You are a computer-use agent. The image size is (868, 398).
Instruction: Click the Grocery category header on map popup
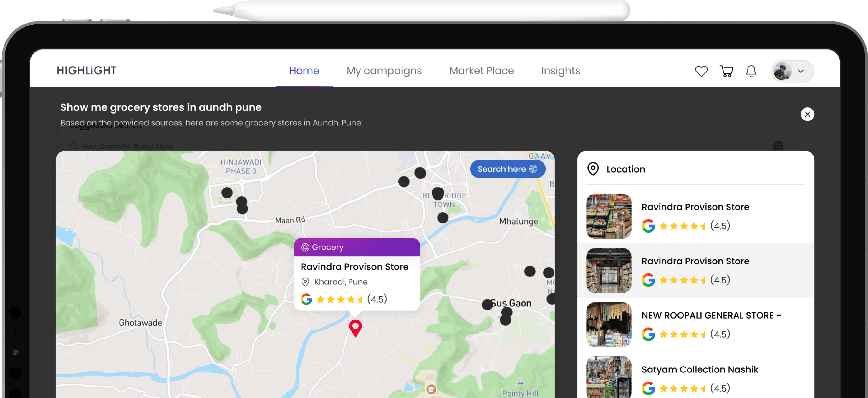[x=357, y=247]
